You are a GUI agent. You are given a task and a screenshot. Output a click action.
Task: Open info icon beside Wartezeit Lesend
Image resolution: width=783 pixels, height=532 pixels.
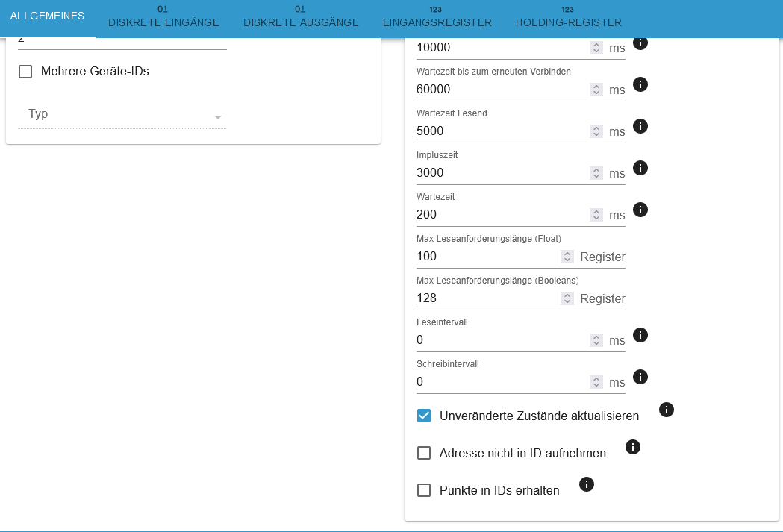[x=640, y=126]
